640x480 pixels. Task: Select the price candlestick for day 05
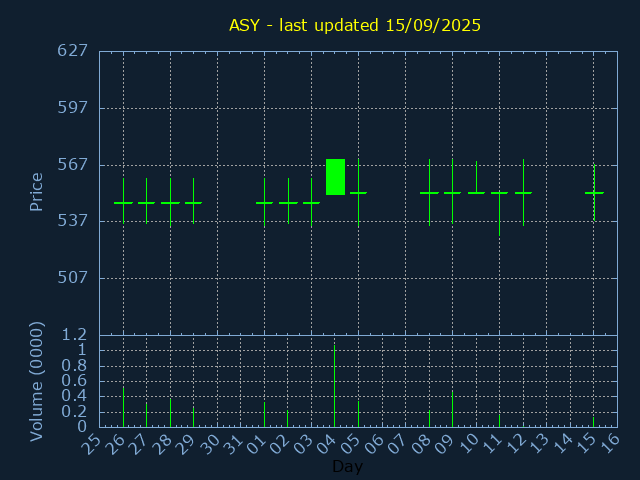coord(358,193)
